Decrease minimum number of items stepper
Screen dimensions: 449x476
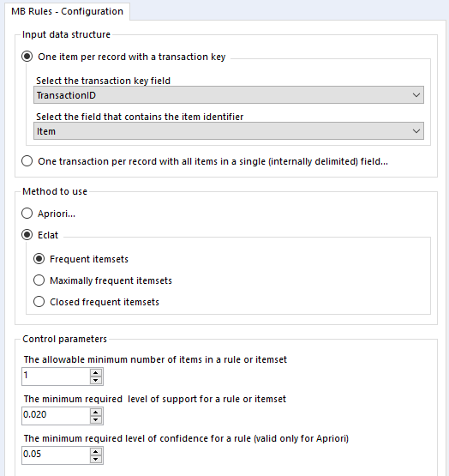(96, 380)
